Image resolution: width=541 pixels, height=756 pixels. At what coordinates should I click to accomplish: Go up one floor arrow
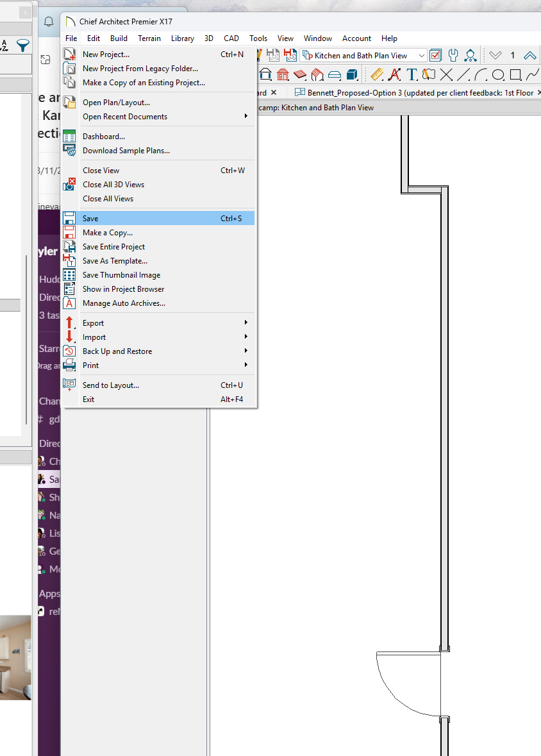tap(529, 55)
